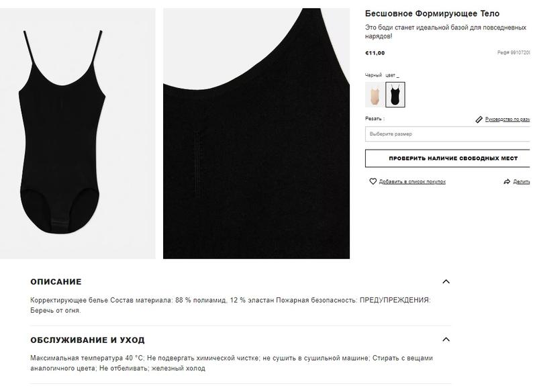
Task: Open the close-up neckline product image
Action: tap(256, 134)
